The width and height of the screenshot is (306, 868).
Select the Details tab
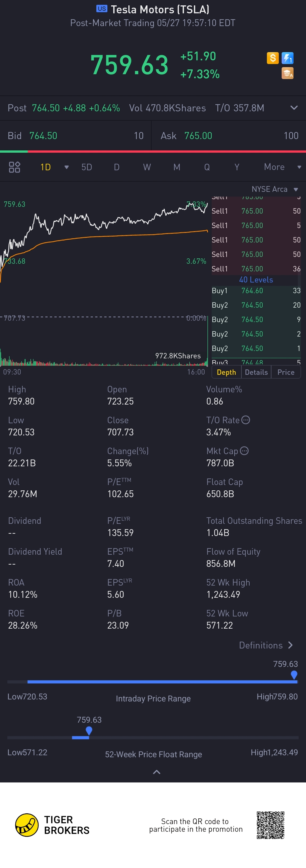(x=256, y=372)
